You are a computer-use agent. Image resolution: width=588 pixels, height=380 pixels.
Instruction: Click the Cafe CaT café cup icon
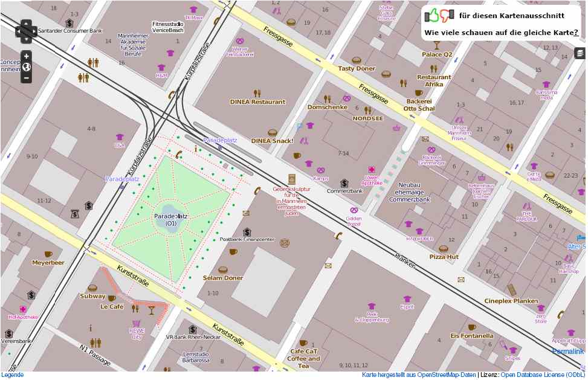pyautogui.click(x=303, y=343)
